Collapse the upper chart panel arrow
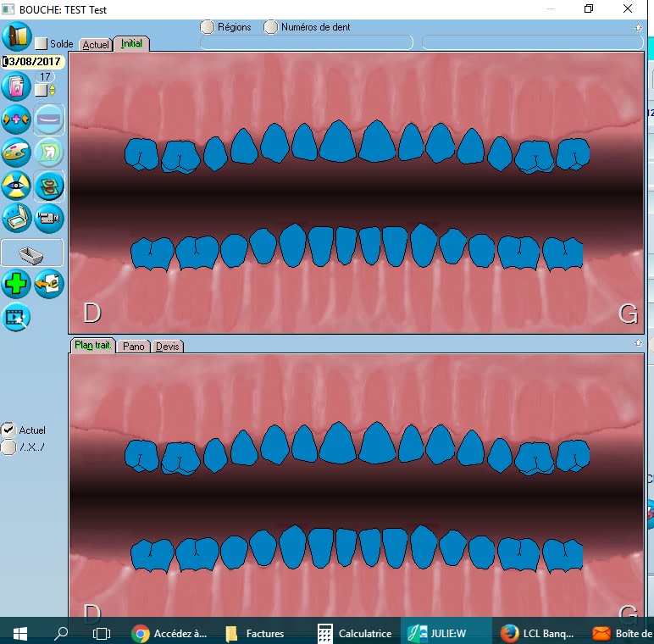Image resolution: width=654 pixels, height=644 pixels. click(638, 27)
